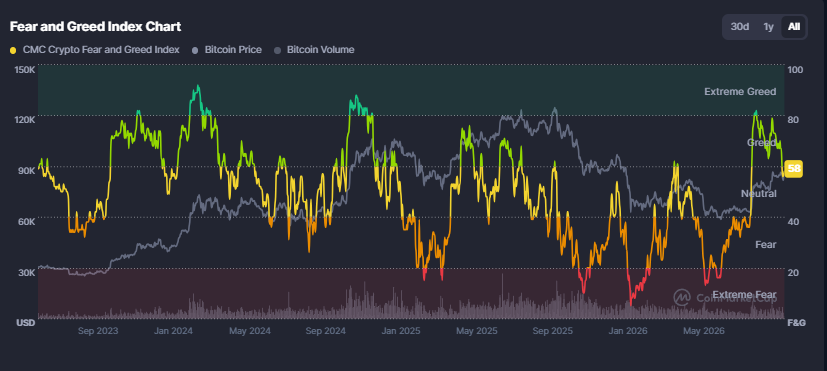Toggle the Bitcoin Price legend series

pos(227,50)
